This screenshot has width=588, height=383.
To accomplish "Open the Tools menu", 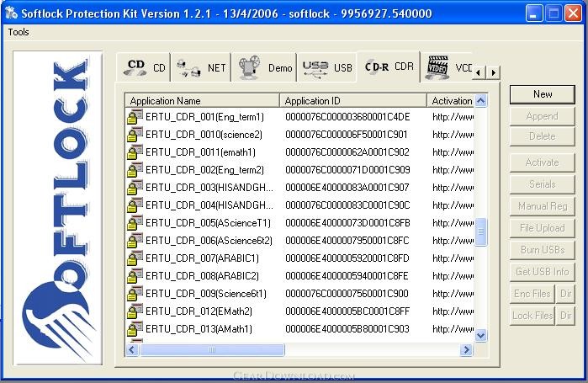I will (x=19, y=32).
